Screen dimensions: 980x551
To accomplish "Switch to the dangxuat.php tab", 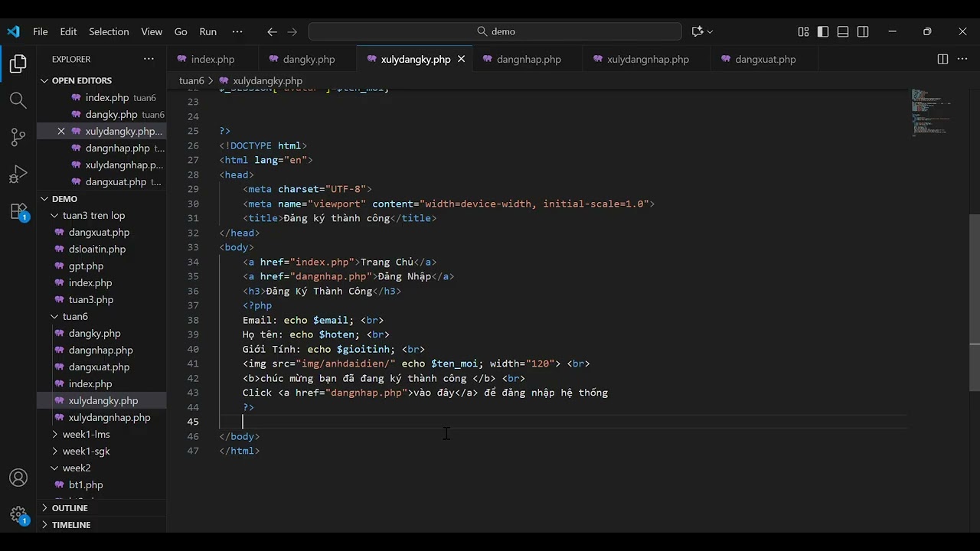I will (765, 59).
